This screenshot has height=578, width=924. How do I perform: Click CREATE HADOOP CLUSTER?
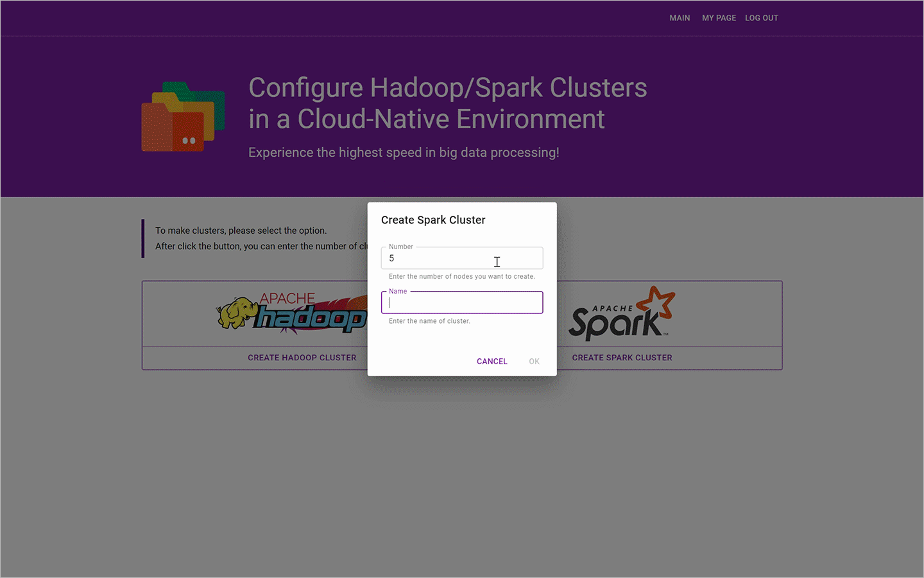coord(302,358)
